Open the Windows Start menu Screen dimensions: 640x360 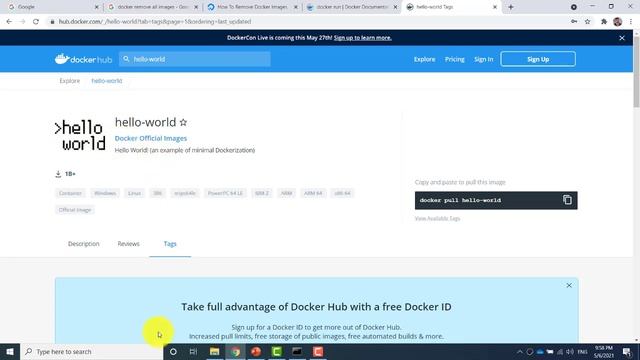point(10,351)
